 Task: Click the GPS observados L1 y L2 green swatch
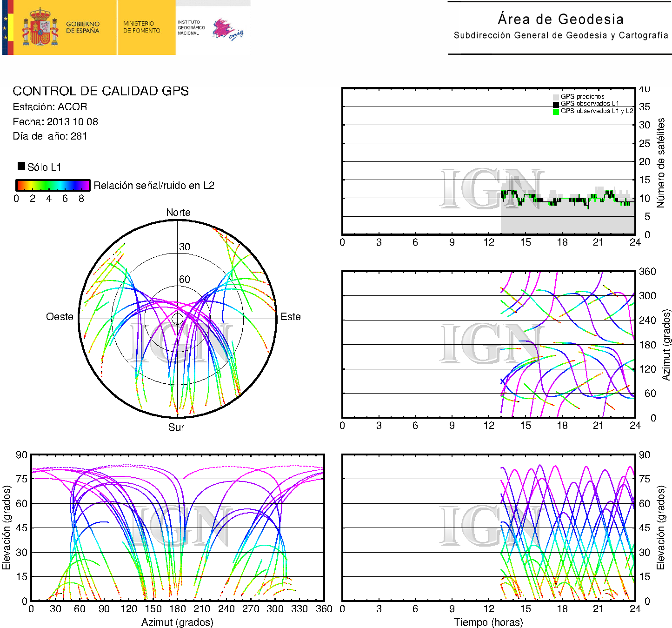(x=556, y=112)
